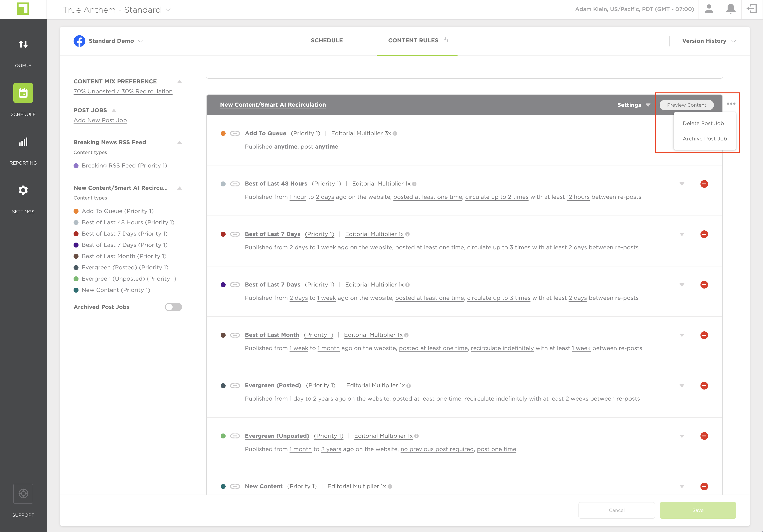The image size is (763, 532).
Task: Remove the Best of Last Month rule
Action: tap(704, 335)
